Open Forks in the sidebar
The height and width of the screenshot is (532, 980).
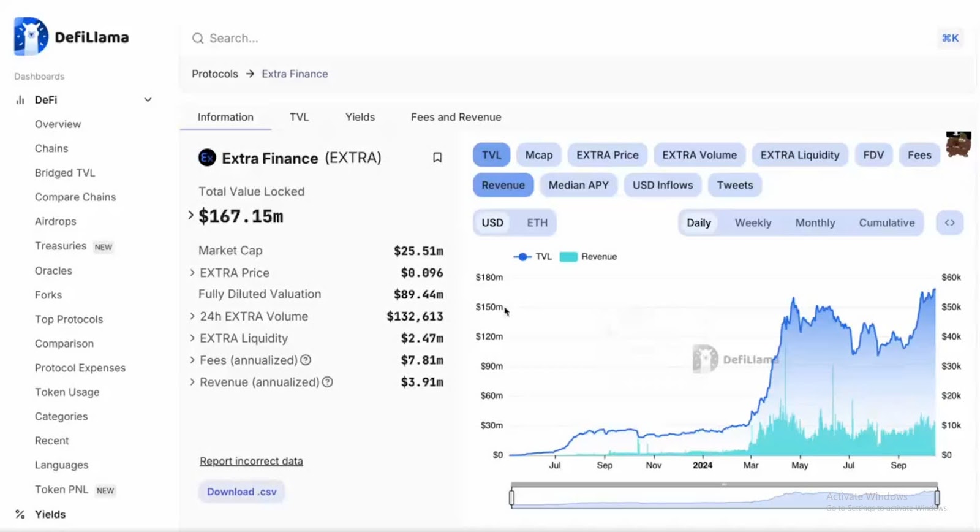pyautogui.click(x=48, y=295)
